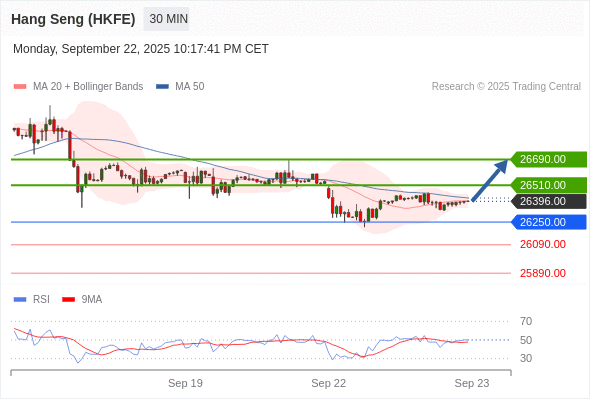Click the blue MA 50 legend swatch
This screenshot has height=400, width=590.
coord(162,87)
